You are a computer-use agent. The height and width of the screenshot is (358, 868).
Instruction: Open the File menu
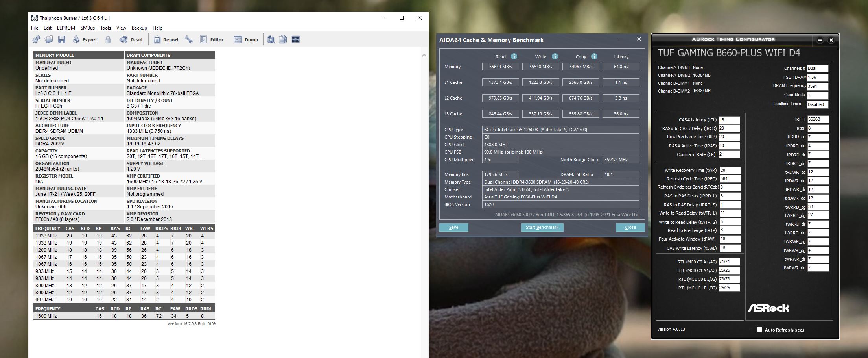[x=35, y=28]
